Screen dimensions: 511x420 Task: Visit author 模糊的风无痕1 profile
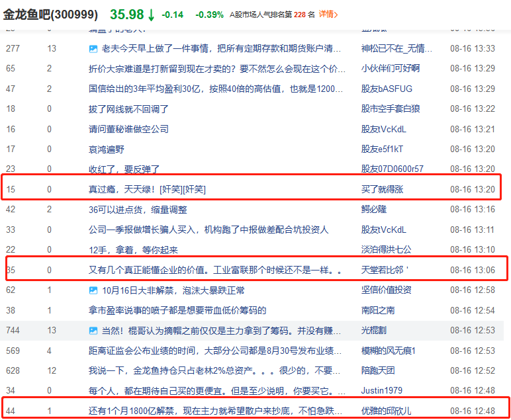point(388,351)
